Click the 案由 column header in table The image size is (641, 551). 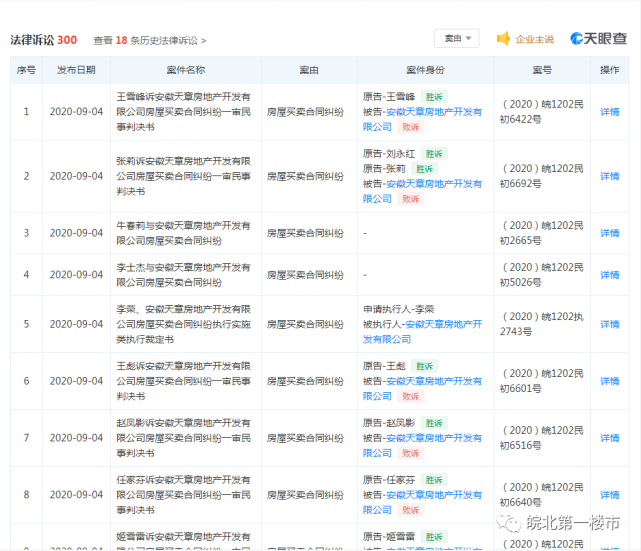(309, 70)
